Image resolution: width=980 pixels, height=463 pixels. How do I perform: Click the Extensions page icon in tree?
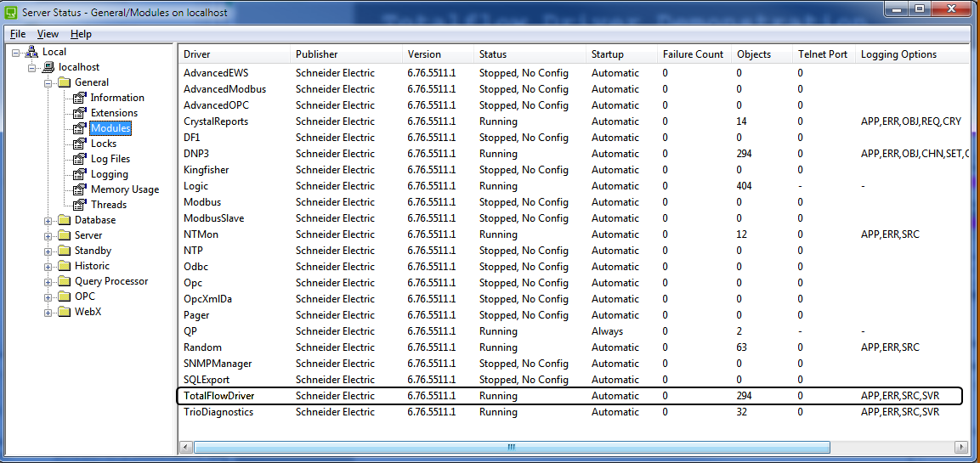pos(80,113)
